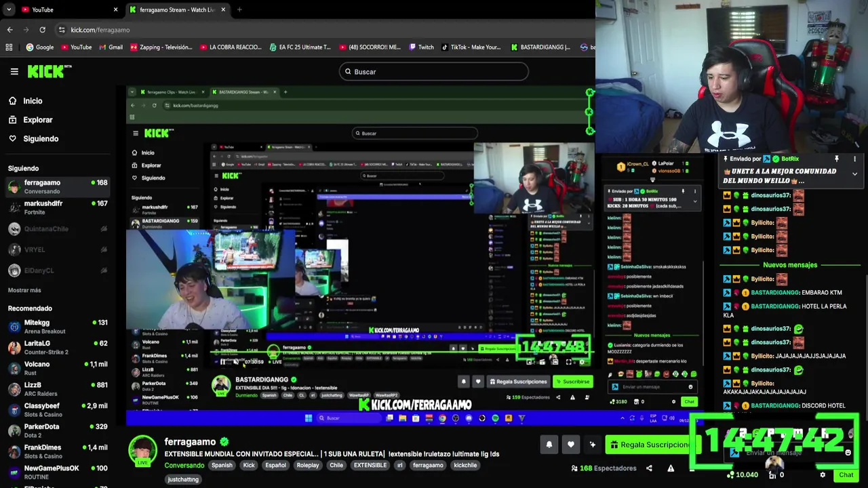The image size is (868, 488).
Task: Click BASTARDIGANGG in the EMBARAO KTM message
Action: click(775, 293)
